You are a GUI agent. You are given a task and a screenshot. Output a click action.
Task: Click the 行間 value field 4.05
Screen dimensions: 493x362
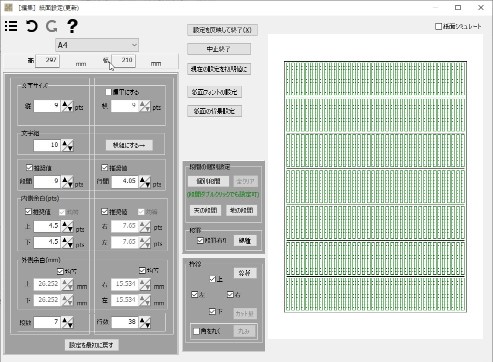(x=125, y=182)
